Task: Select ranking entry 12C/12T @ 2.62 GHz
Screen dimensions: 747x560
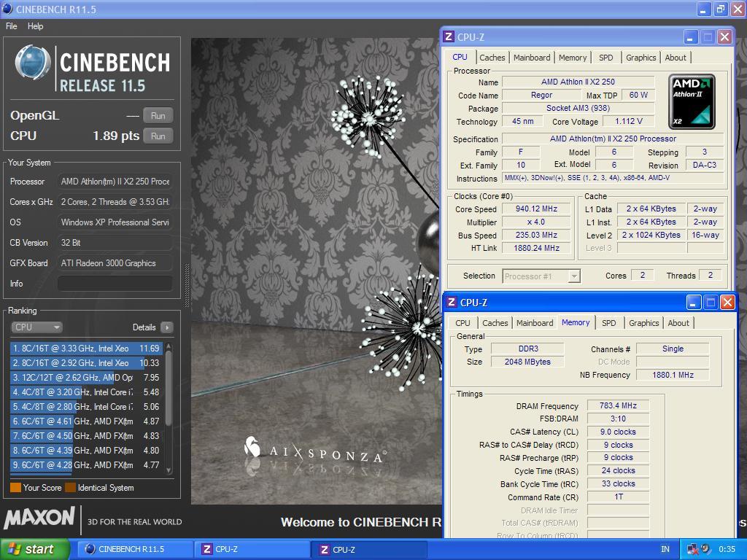Action: [x=87, y=378]
